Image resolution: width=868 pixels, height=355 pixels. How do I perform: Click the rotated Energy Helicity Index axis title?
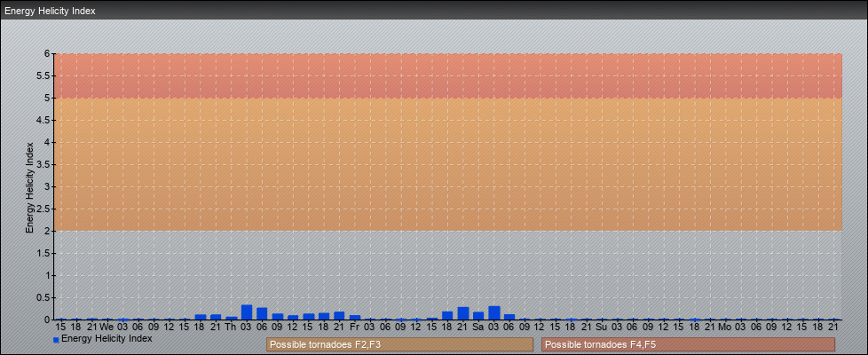[29, 187]
